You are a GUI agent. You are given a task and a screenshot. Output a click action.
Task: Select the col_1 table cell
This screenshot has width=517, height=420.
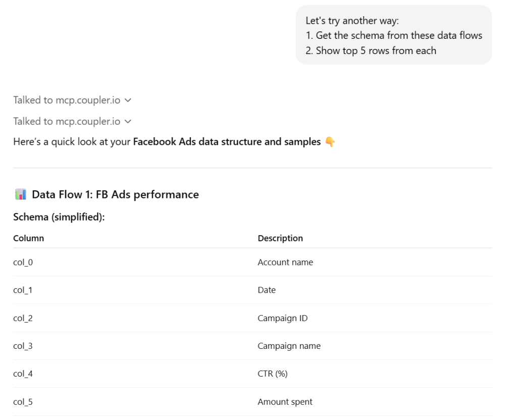pos(23,290)
